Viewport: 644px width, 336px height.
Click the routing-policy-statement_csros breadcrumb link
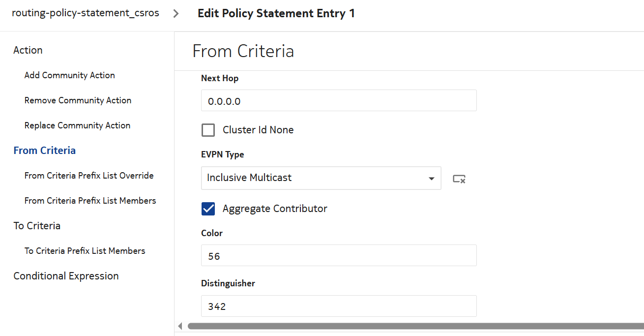click(x=86, y=13)
